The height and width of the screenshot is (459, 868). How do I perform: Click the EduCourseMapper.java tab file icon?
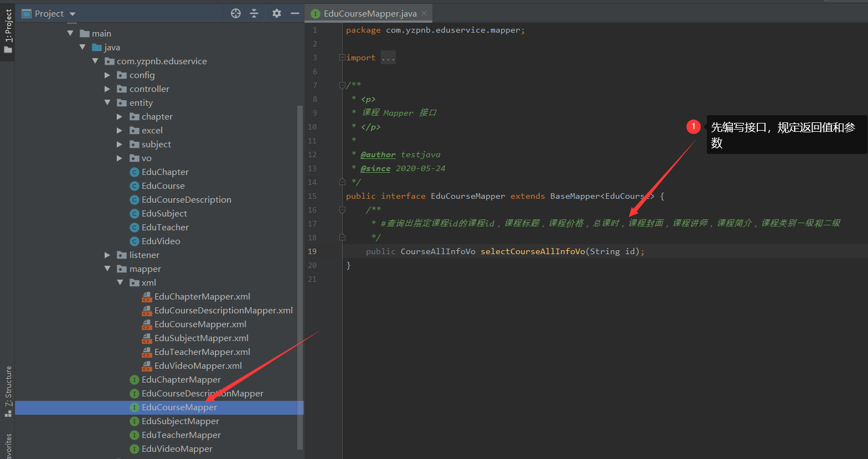(x=316, y=13)
